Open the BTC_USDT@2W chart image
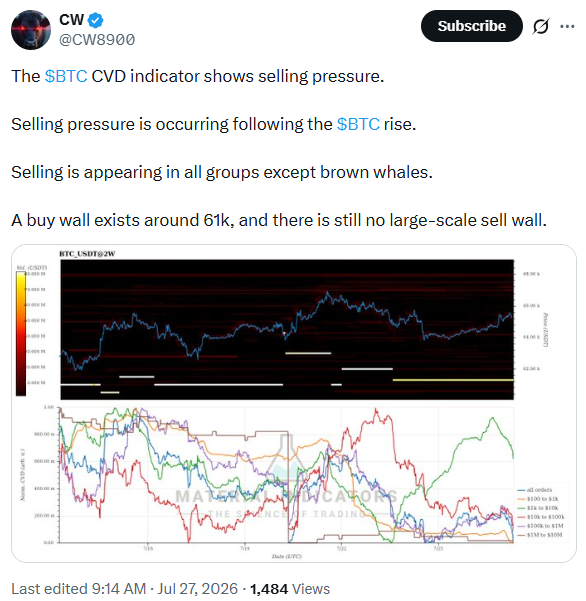 (x=294, y=403)
